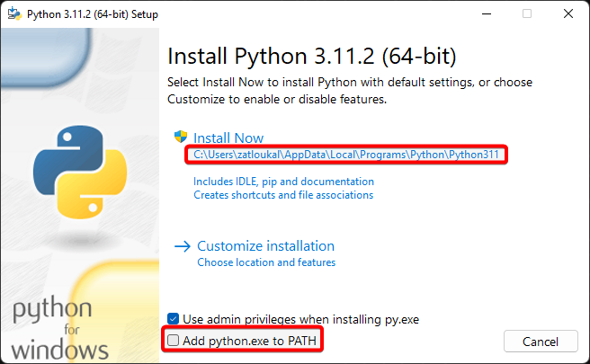Click the 'Install Python 3.11.2 (64-bit)' heading
Image resolution: width=590 pixels, height=364 pixels.
click(312, 57)
